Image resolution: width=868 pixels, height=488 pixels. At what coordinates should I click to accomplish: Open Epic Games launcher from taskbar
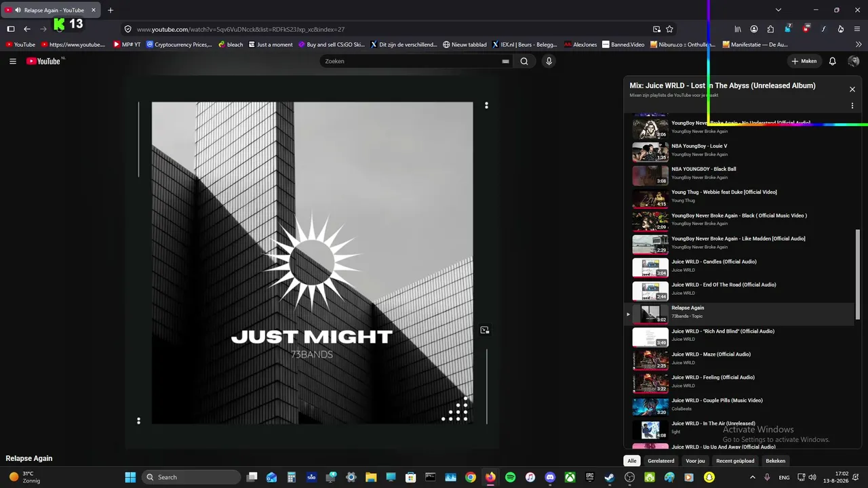pyautogui.click(x=590, y=477)
